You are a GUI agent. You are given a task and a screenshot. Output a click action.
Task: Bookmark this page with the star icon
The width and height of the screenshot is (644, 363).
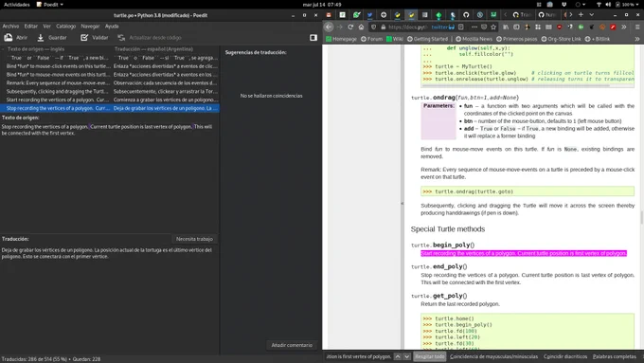493,27
